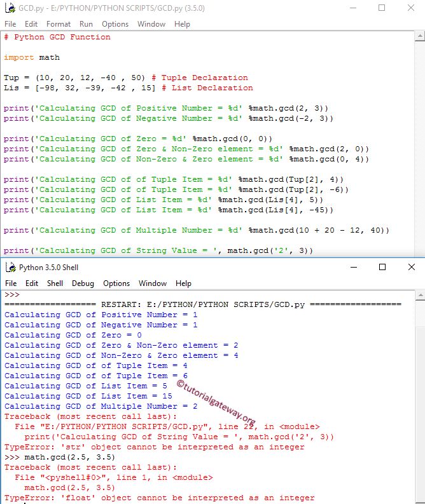425x504 pixels.
Task: Click the 'import math' line in editor
Action: pos(32,57)
